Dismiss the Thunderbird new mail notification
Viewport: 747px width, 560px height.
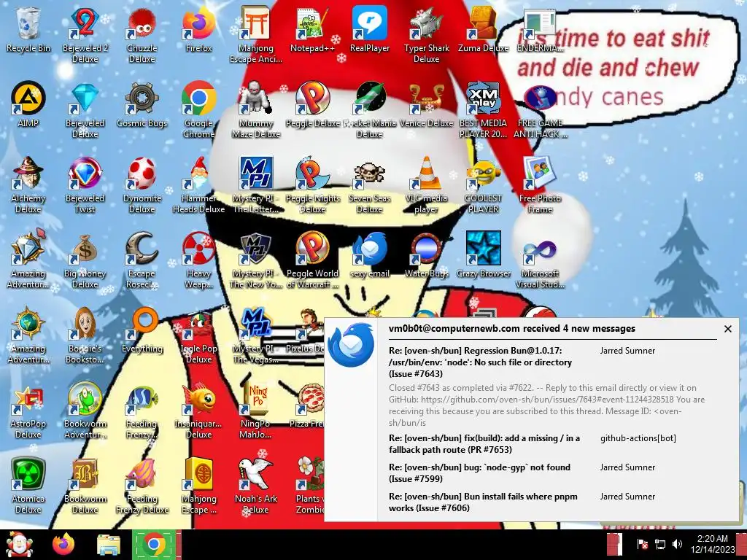click(x=727, y=329)
